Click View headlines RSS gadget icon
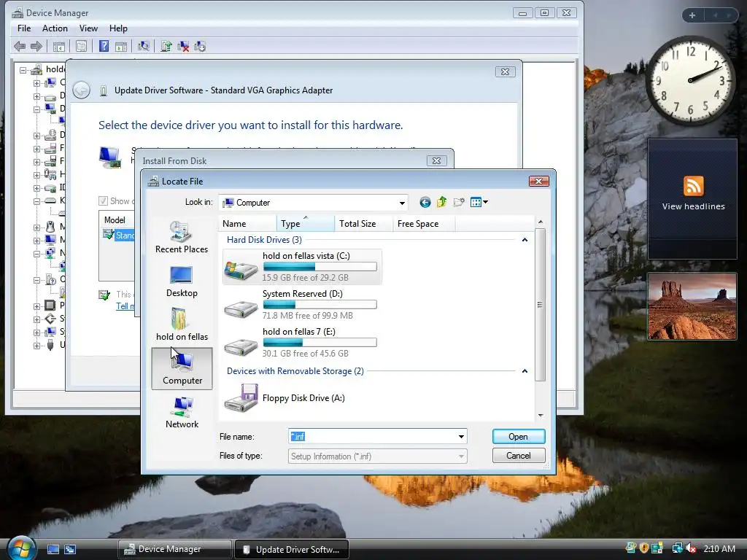747x560 pixels. pyautogui.click(x=693, y=186)
